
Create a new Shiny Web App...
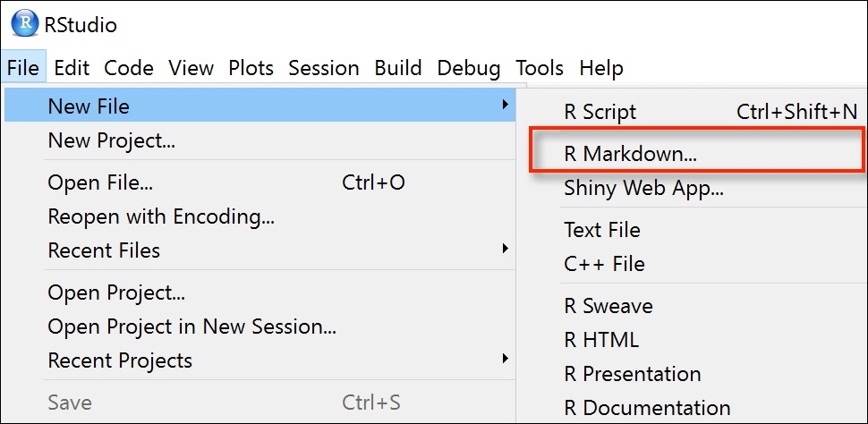(x=643, y=188)
